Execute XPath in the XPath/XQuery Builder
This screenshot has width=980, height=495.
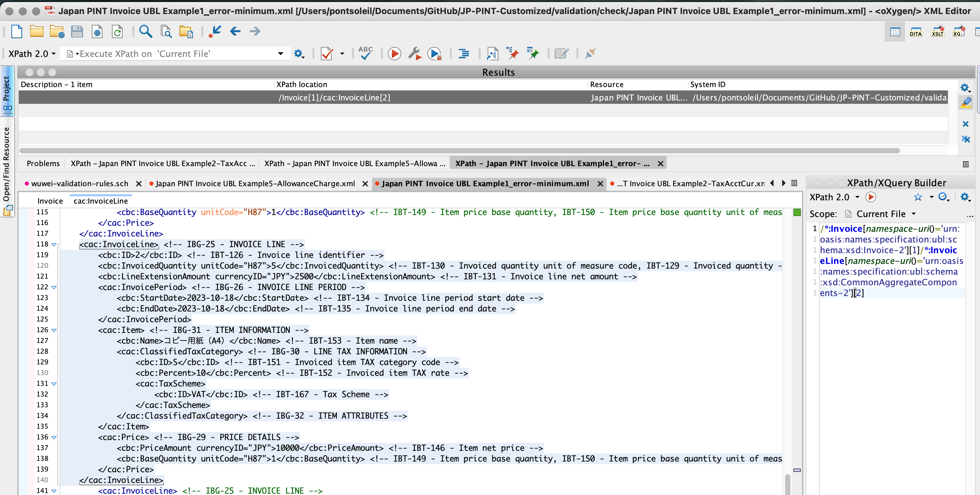click(x=871, y=197)
